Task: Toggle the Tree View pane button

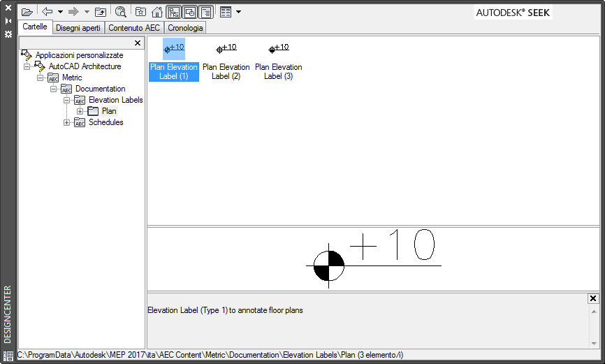Action: click(174, 13)
